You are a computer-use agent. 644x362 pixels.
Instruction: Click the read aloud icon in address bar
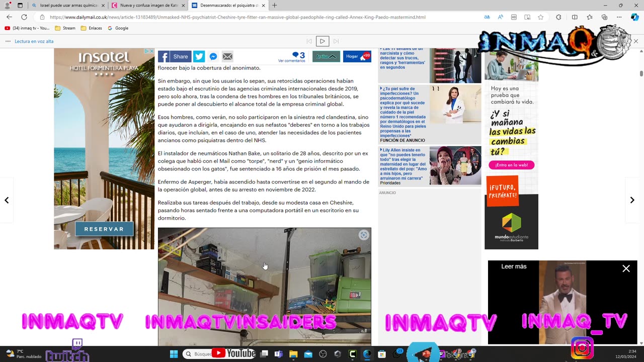pyautogui.click(x=501, y=17)
